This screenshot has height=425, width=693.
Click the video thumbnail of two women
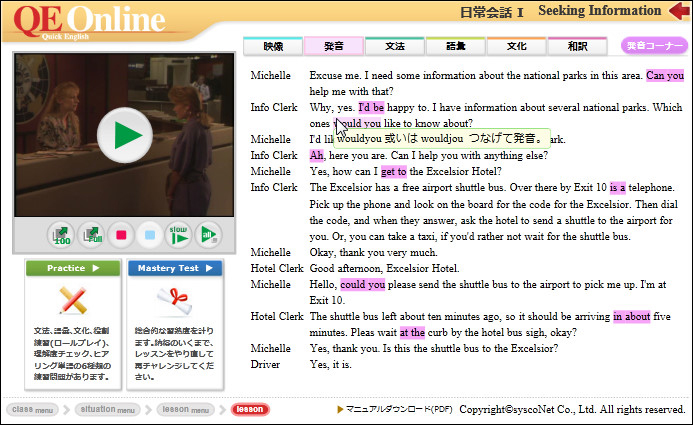click(x=124, y=135)
